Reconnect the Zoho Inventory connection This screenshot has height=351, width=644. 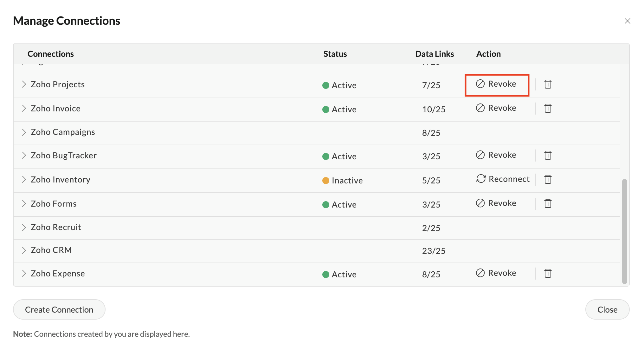coord(503,179)
